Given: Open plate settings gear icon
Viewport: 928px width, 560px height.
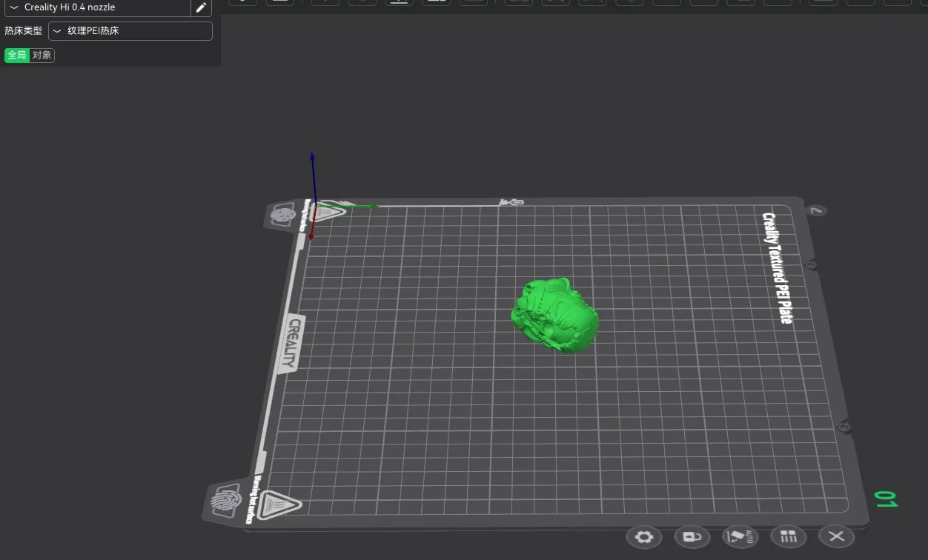Looking at the screenshot, I should (x=644, y=536).
